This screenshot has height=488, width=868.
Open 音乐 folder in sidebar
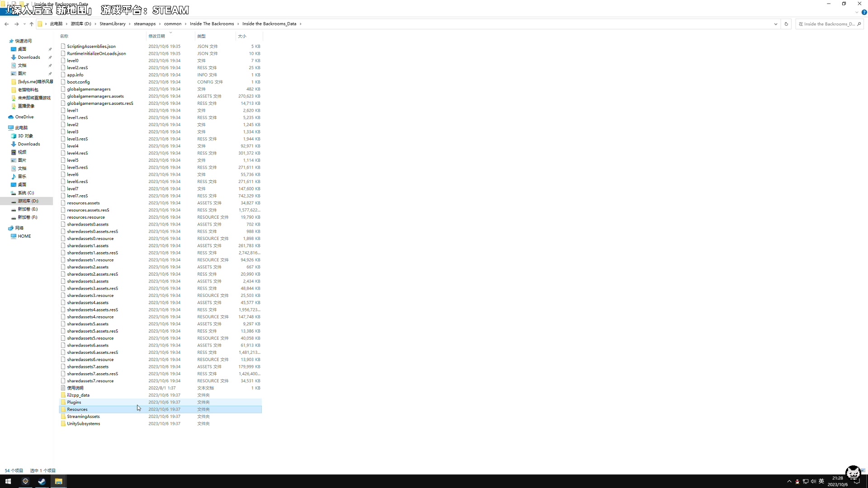[x=22, y=177]
